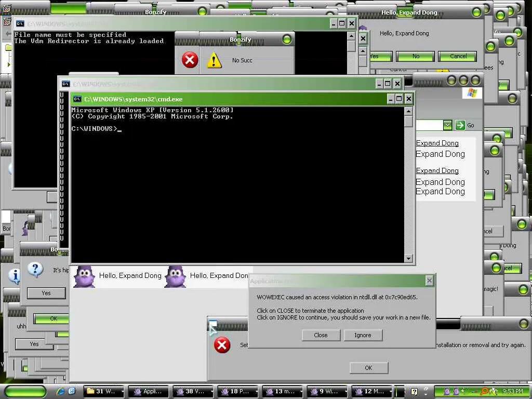This screenshot has width=532, height=399.
Task: Click the Yes button below uhh
Action: (34, 344)
